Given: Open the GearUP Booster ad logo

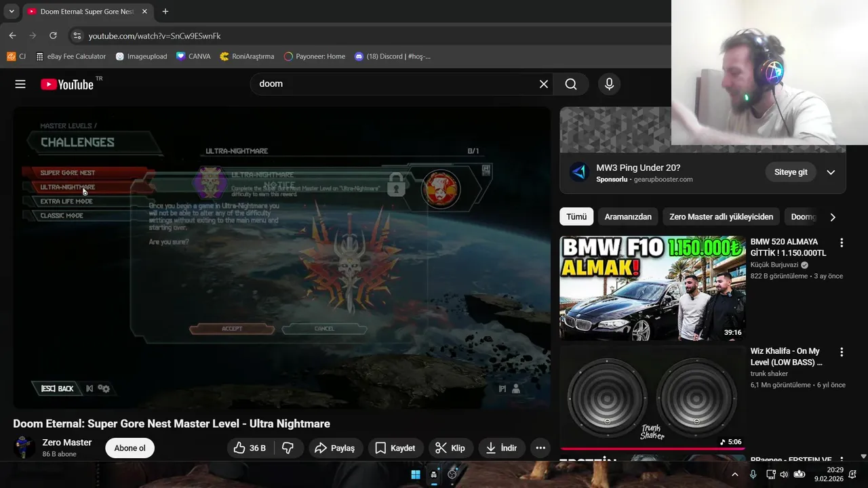Looking at the screenshot, I should click(578, 172).
